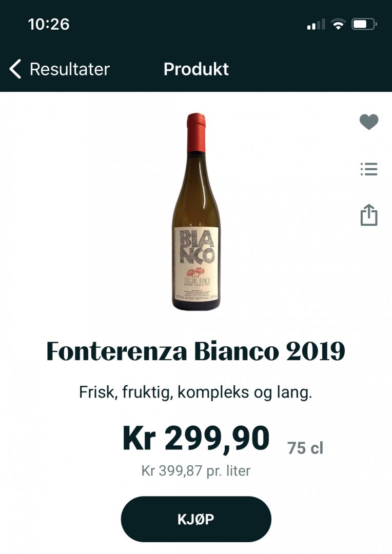Buy the wine with KJØP button
Viewport: 392px width, 554px height.
196,519
